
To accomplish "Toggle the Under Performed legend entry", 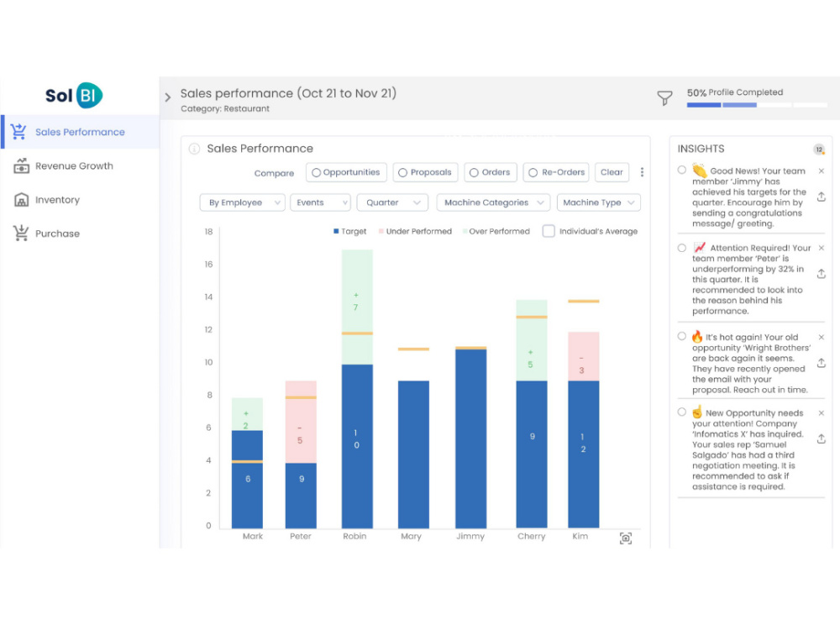I will click(x=415, y=232).
